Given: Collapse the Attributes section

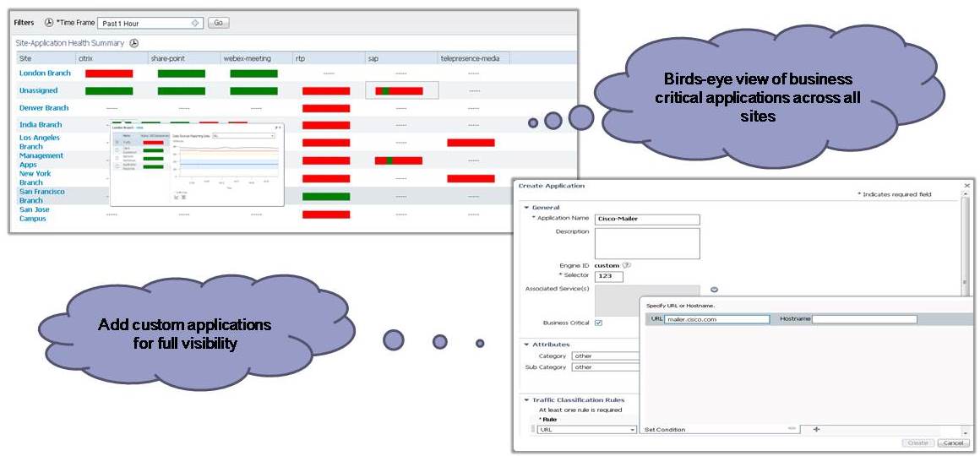Looking at the screenshot, I should (527, 345).
